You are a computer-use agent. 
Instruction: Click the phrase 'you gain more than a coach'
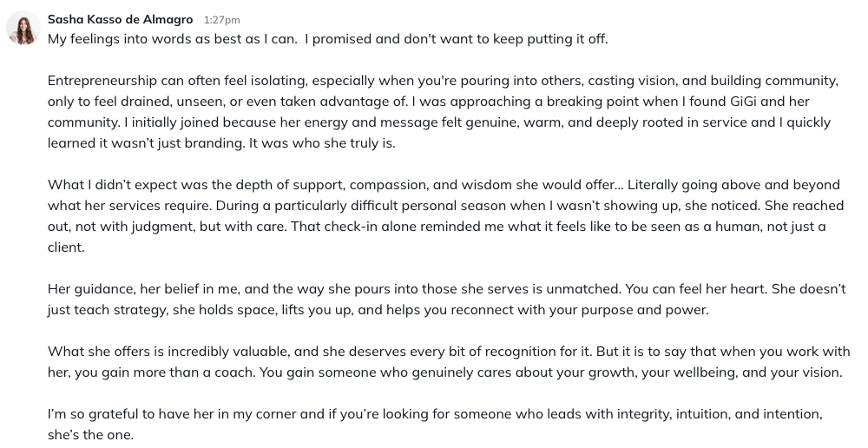[x=164, y=372]
